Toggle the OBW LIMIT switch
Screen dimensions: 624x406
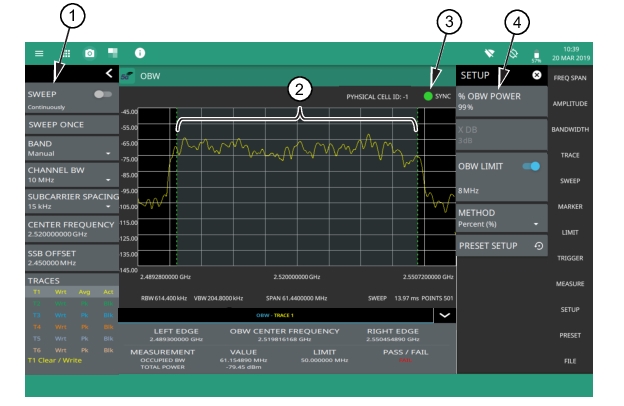pyautogui.click(x=531, y=167)
